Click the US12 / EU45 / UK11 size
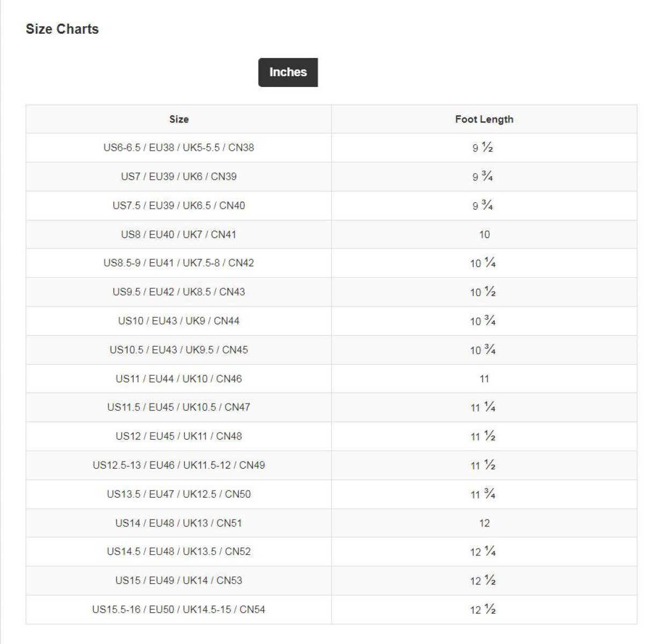This screenshot has height=644, width=653. click(179, 436)
